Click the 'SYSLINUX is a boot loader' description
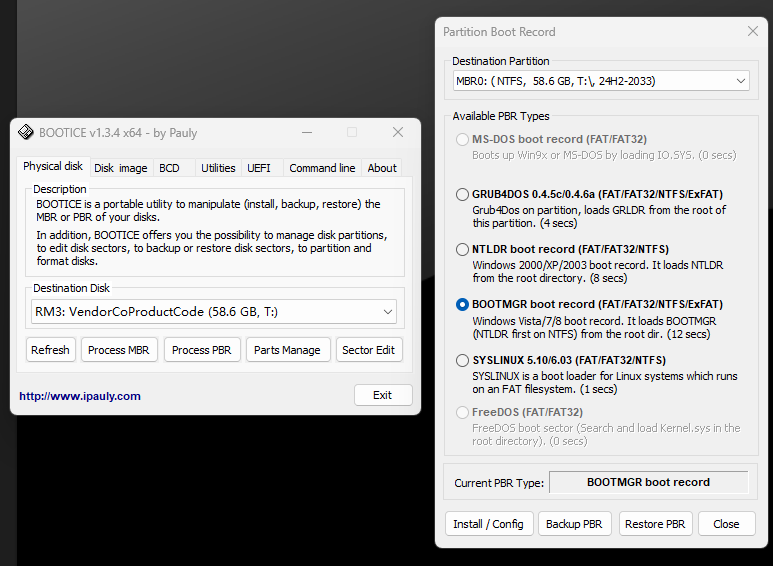The width and height of the screenshot is (773, 566). click(x=605, y=383)
